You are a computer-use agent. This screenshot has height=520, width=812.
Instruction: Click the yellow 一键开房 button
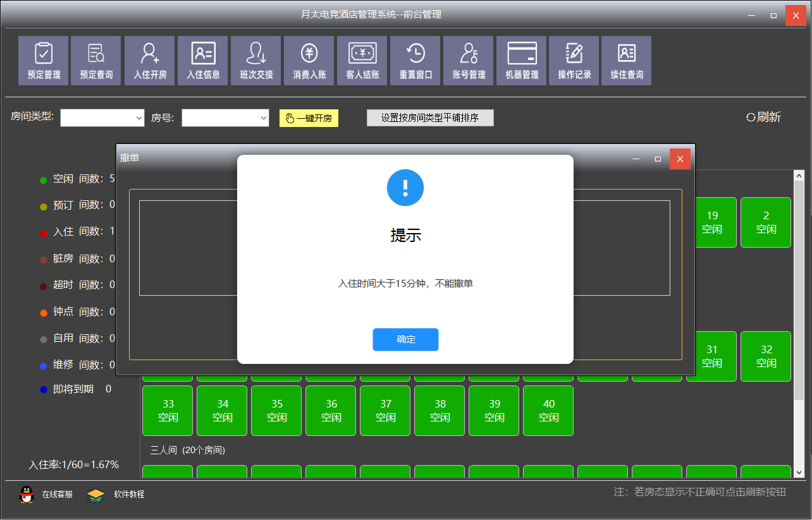pyautogui.click(x=309, y=118)
